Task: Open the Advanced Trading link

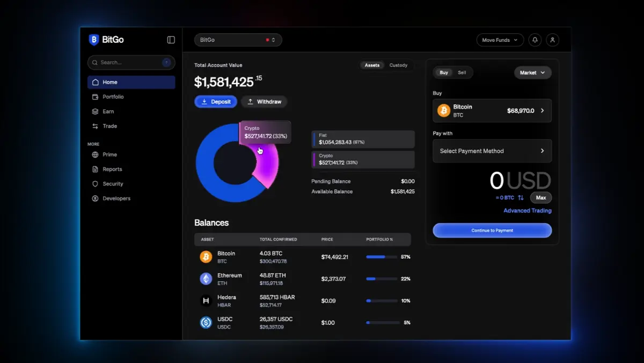Action: tap(528, 211)
